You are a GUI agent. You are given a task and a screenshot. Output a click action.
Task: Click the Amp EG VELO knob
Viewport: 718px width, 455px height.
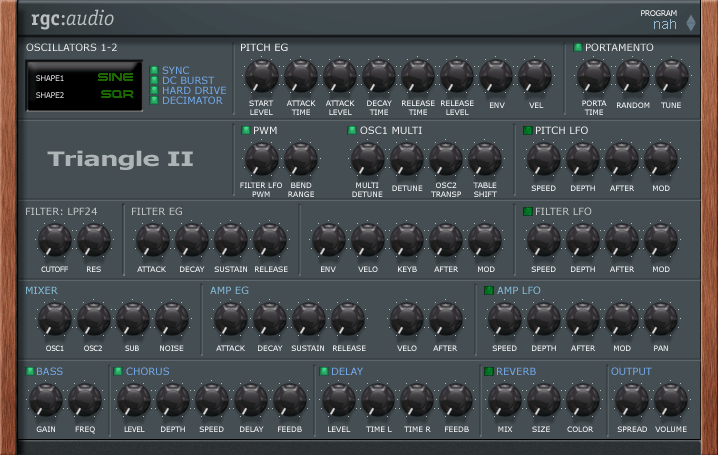pyautogui.click(x=407, y=319)
